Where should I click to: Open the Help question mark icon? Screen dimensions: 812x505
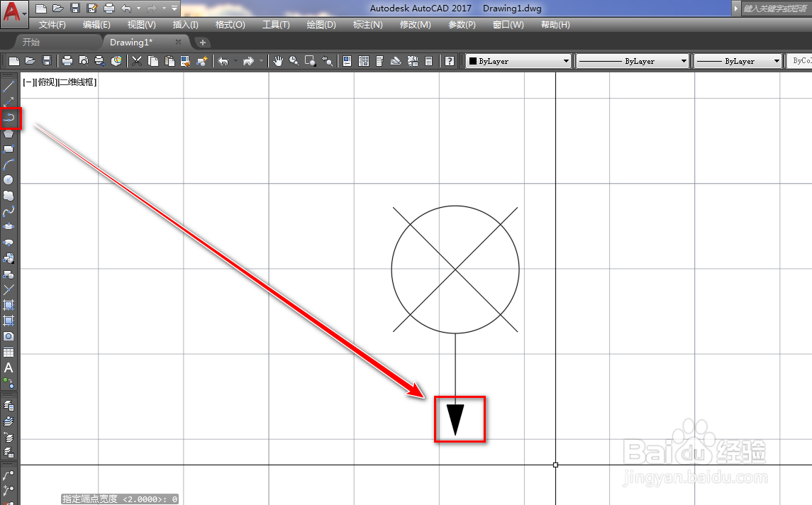point(450,61)
